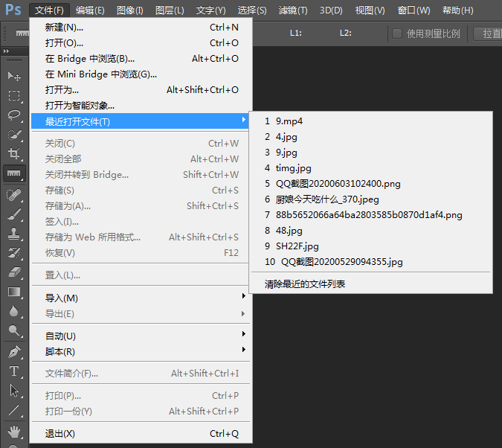Select the Lasso tool
The image size is (502, 448).
click(14, 115)
